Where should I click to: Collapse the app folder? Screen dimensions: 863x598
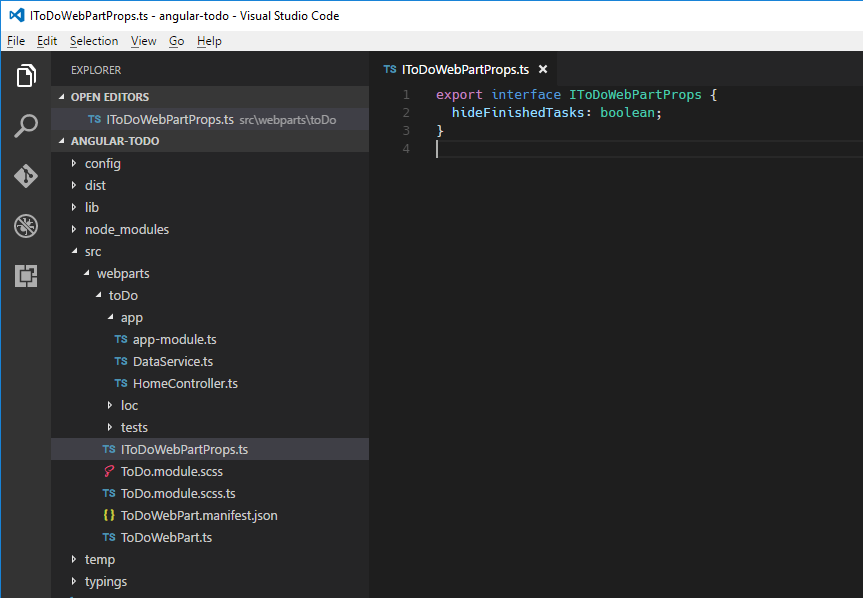pyautogui.click(x=111, y=317)
